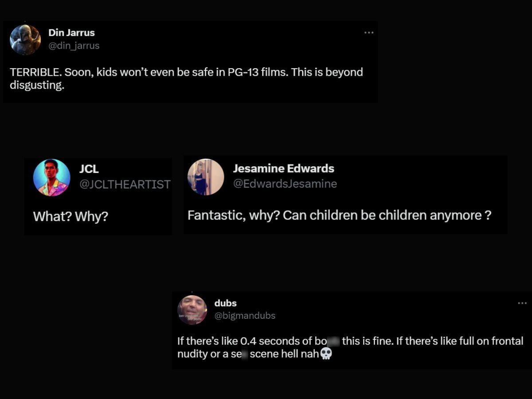Open the dubs user avatar
This screenshot has height=399, width=532.
pyautogui.click(x=192, y=309)
